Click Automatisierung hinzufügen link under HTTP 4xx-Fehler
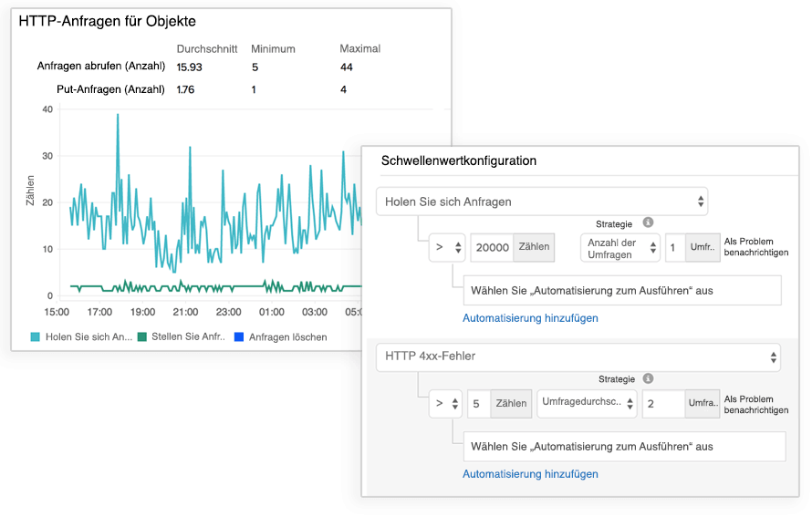The height and width of the screenshot is (517, 812). coord(530,474)
